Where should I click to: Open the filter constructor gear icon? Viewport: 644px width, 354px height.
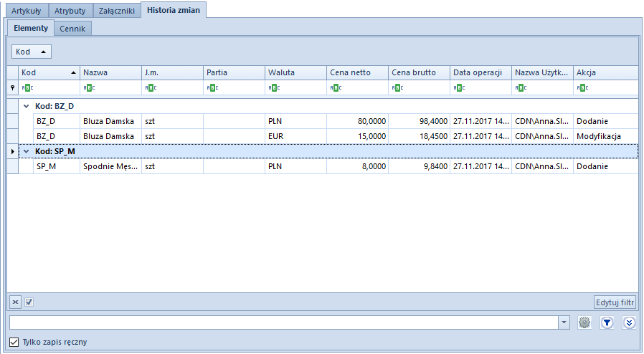coord(584,322)
